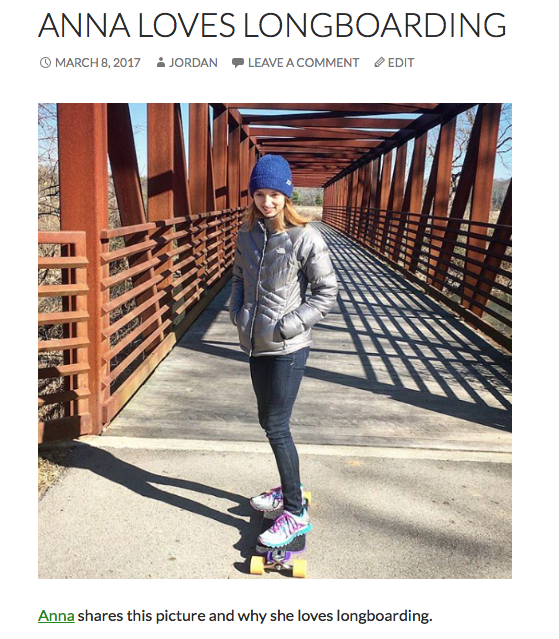This screenshot has width=559, height=639.
Task: Click the clock icon beside the date
Action: (45, 63)
